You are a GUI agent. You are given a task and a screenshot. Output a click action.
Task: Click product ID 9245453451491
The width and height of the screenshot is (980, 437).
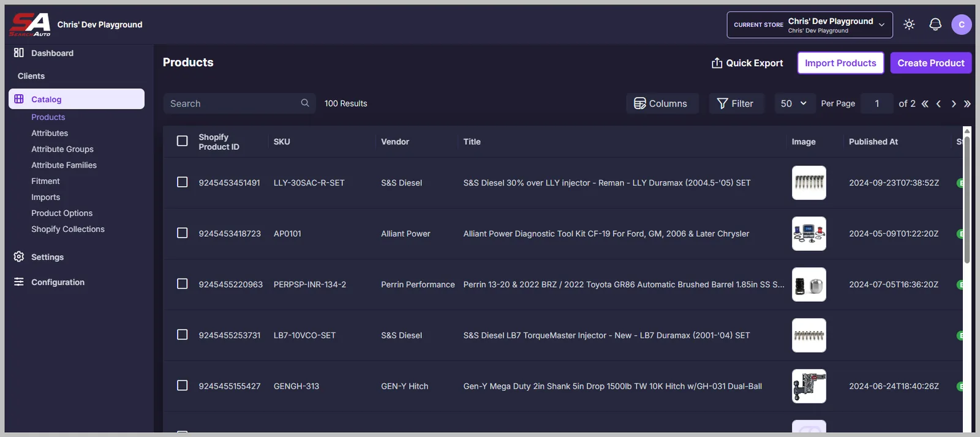click(229, 182)
